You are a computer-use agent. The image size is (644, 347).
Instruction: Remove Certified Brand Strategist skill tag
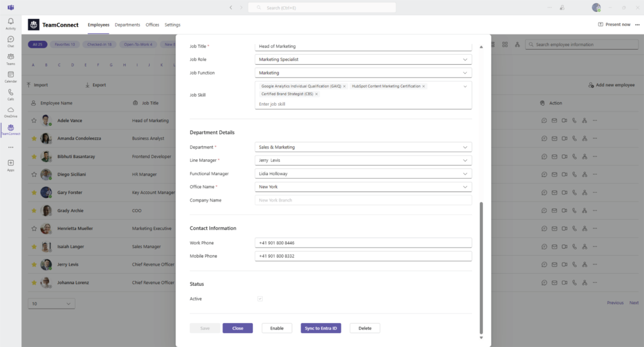(x=316, y=94)
